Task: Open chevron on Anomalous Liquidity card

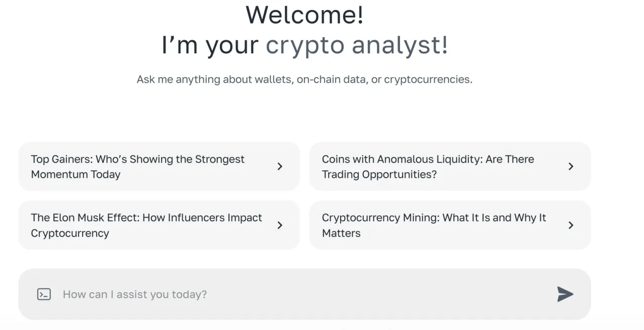Action: pos(571,166)
